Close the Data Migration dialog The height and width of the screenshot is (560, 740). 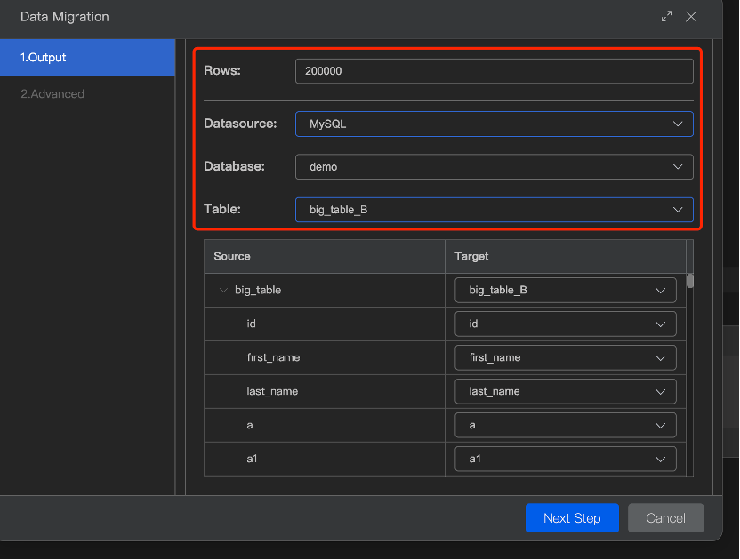(691, 17)
